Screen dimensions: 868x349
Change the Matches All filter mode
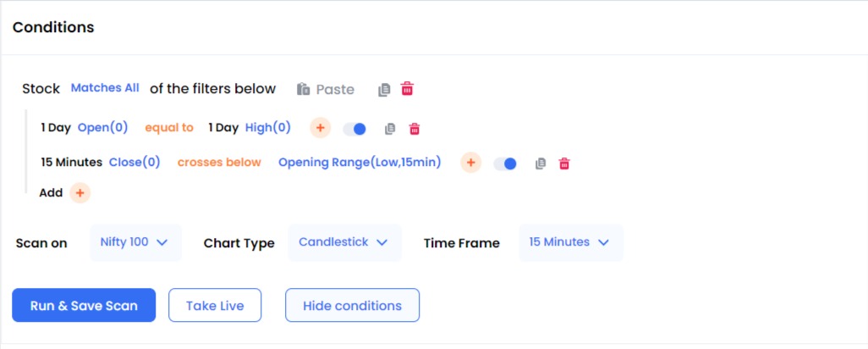point(105,88)
